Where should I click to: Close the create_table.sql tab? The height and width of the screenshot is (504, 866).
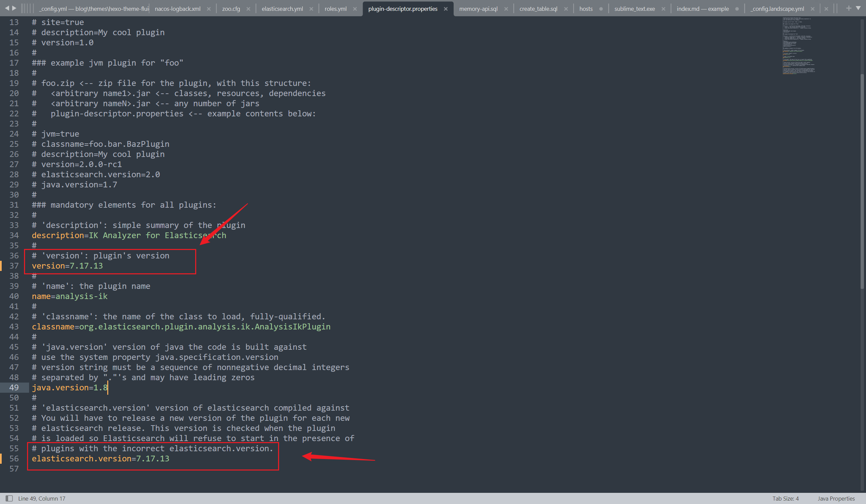(x=566, y=9)
